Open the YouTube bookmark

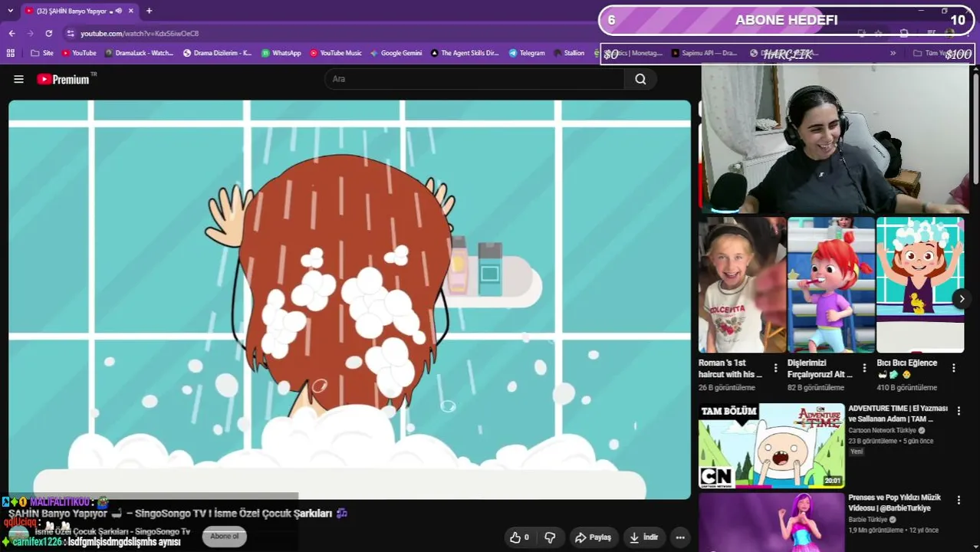[79, 53]
